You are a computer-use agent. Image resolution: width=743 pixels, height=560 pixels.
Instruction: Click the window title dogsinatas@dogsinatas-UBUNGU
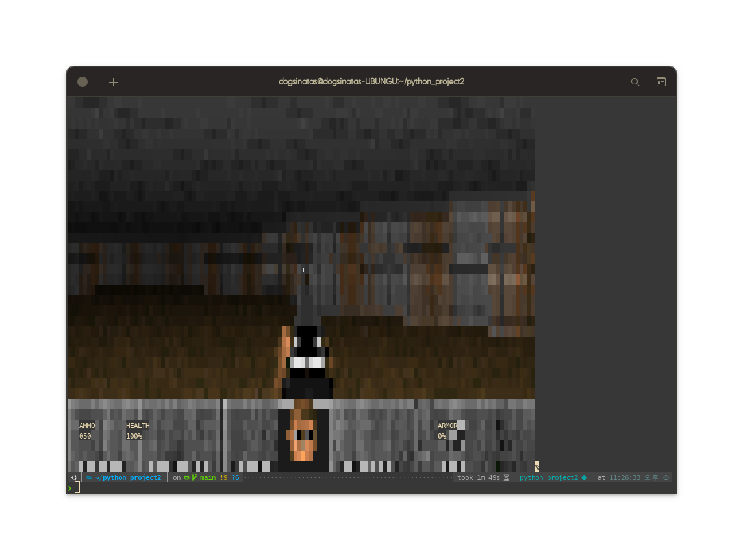[x=371, y=82]
